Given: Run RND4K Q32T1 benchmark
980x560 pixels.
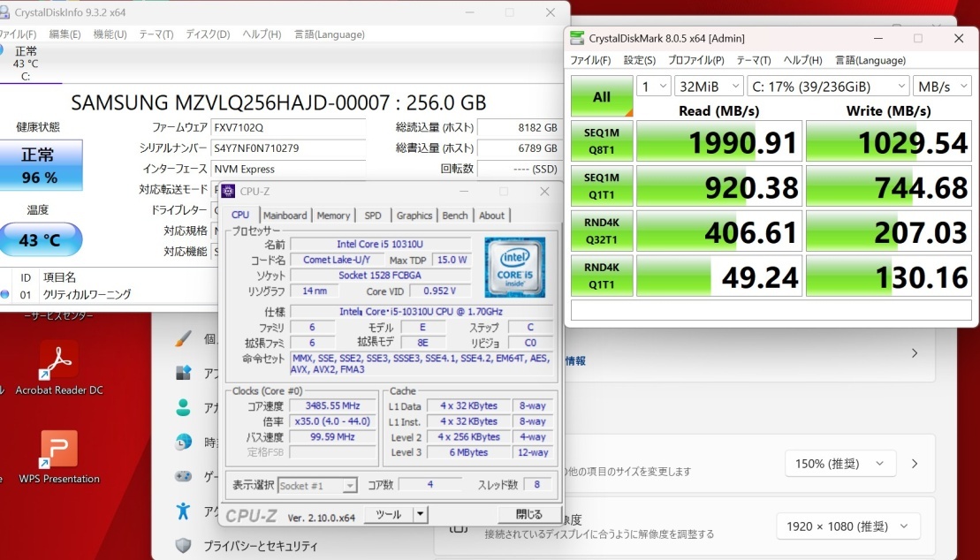Looking at the screenshot, I should click(x=602, y=231).
